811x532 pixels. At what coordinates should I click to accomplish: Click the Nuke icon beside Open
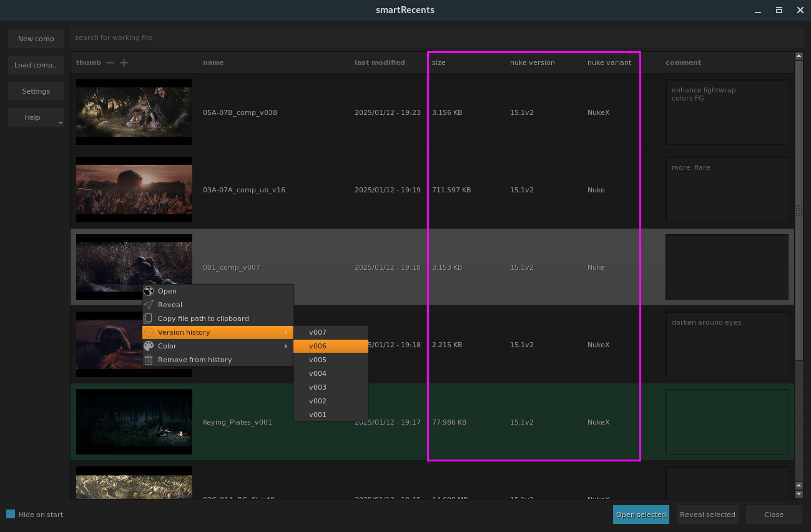tap(148, 291)
